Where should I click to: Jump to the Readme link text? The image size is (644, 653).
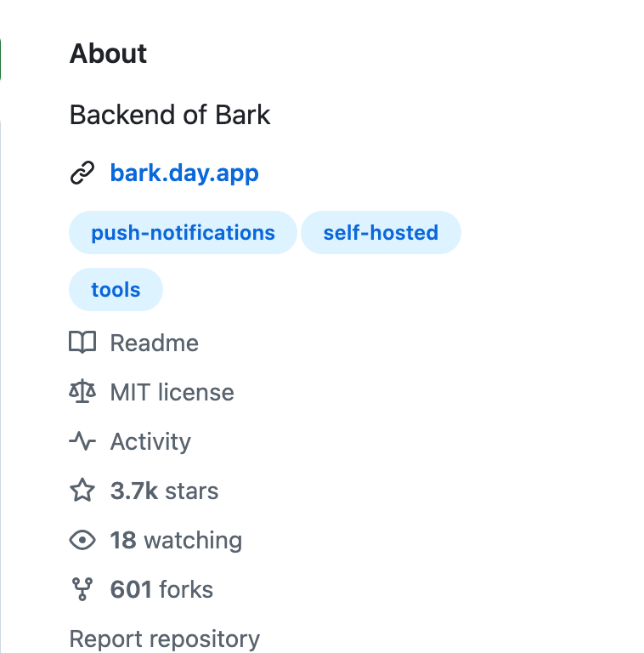(154, 343)
